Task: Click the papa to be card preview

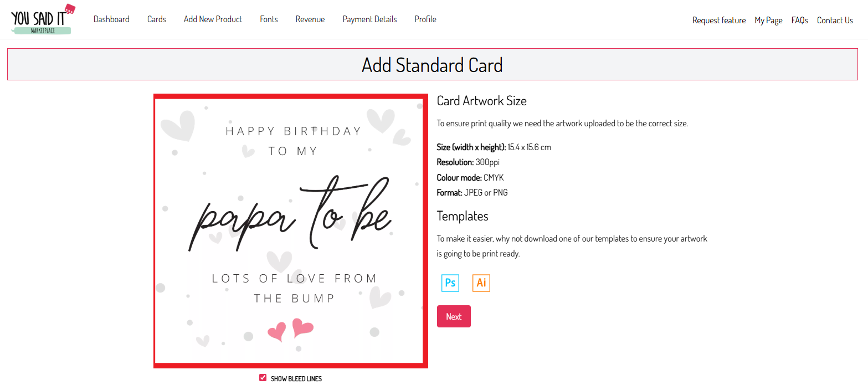Action: pos(291,231)
